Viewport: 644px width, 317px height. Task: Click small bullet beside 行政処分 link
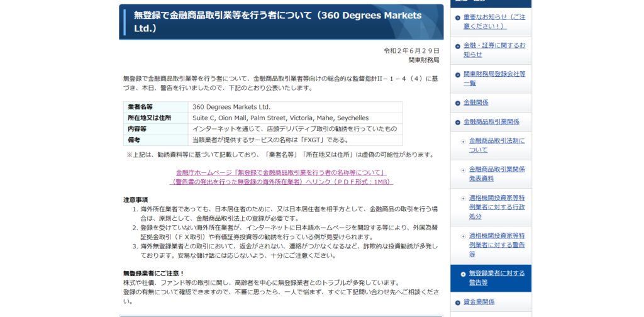[464, 198]
